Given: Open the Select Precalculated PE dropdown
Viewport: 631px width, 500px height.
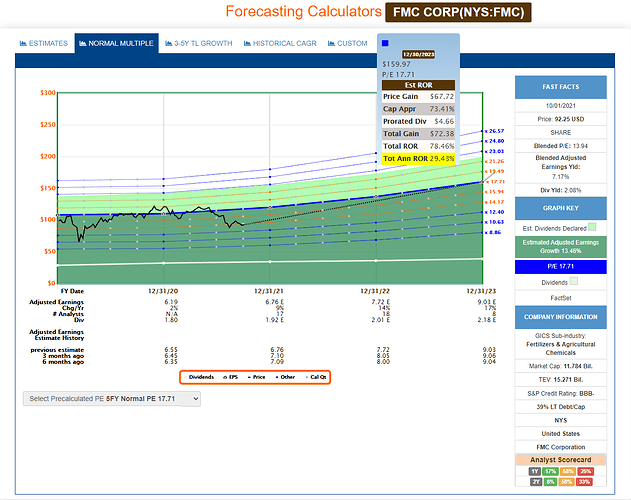Looking at the screenshot, I should pos(112,399).
